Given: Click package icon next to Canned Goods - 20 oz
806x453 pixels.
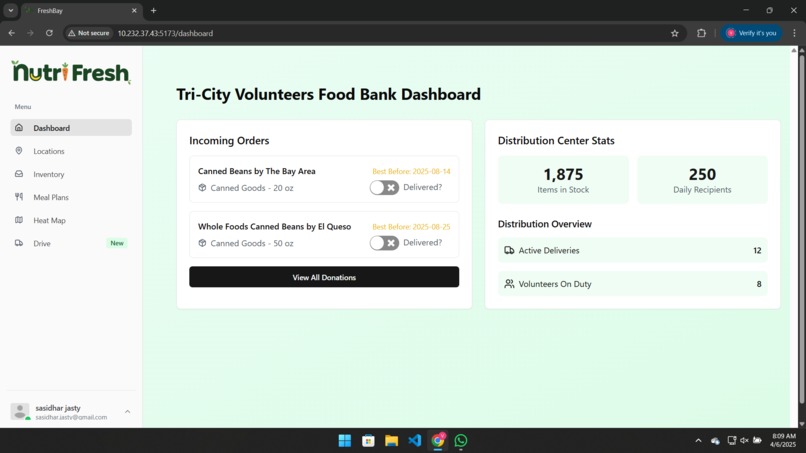Looking at the screenshot, I should tap(202, 188).
